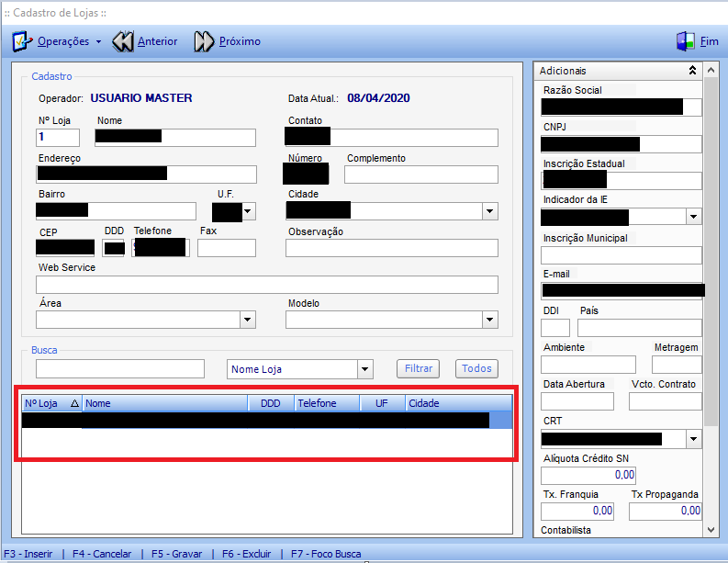Open the Cidade dropdown arrow
The width and height of the screenshot is (728, 563).
(x=490, y=211)
